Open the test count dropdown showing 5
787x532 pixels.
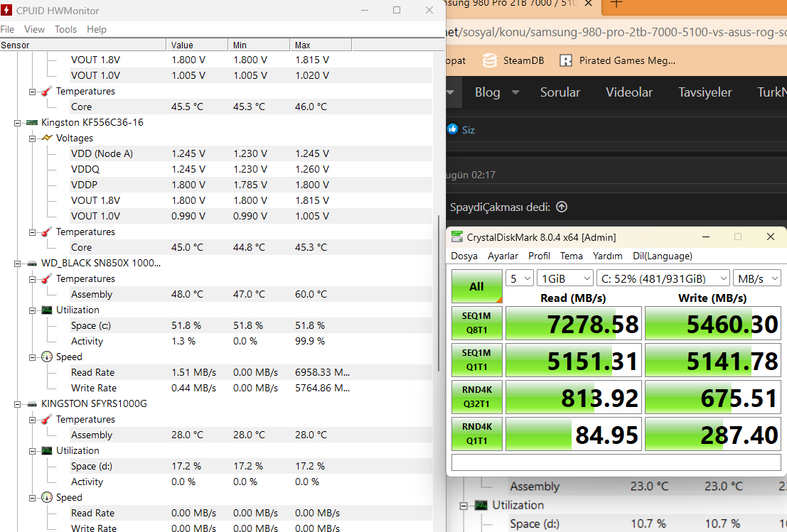(520, 278)
